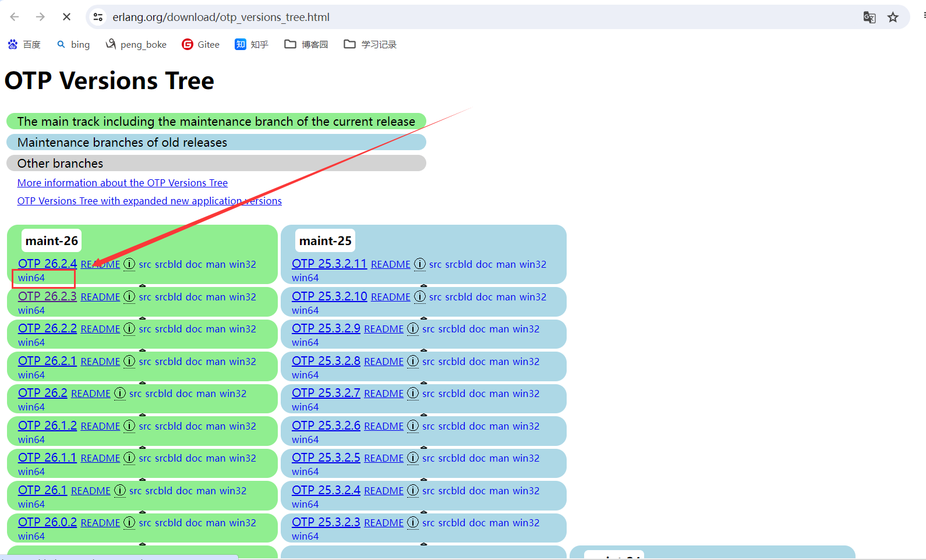The width and height of the screenshot is (926, 560).
Task: Click the browser forward arrow
Action: [x=40, y=17]
